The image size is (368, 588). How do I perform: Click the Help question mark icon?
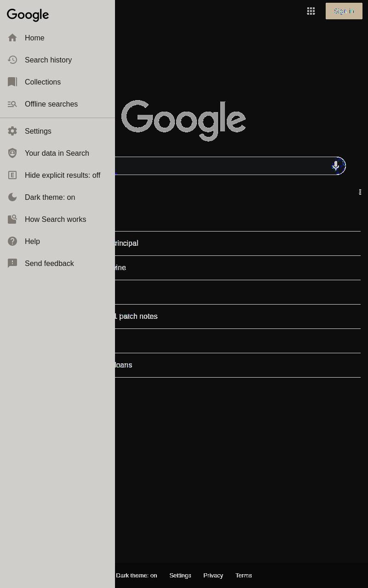point(12,241)
